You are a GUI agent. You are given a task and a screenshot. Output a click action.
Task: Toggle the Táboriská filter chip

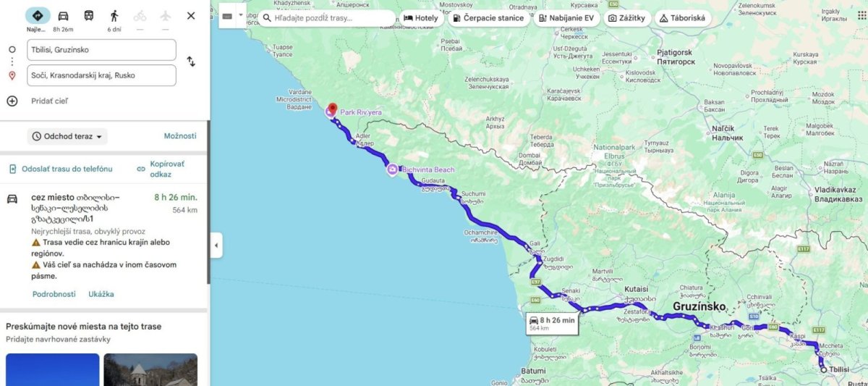682,18
